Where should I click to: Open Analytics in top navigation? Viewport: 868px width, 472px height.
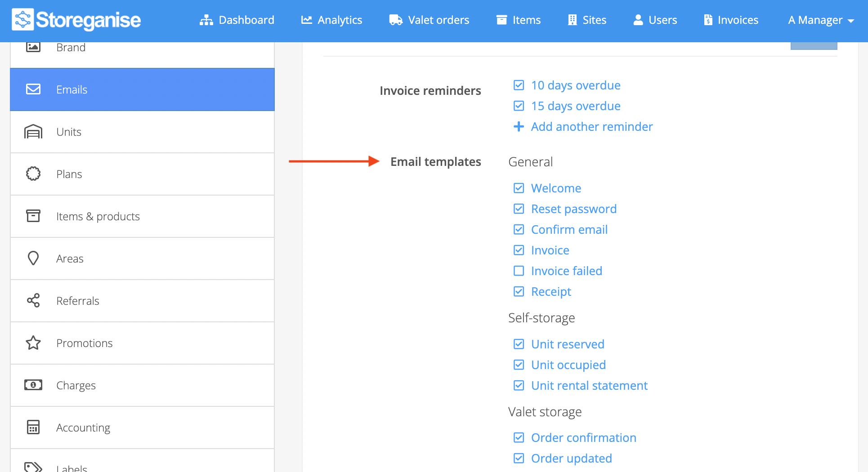click(331, 20)
